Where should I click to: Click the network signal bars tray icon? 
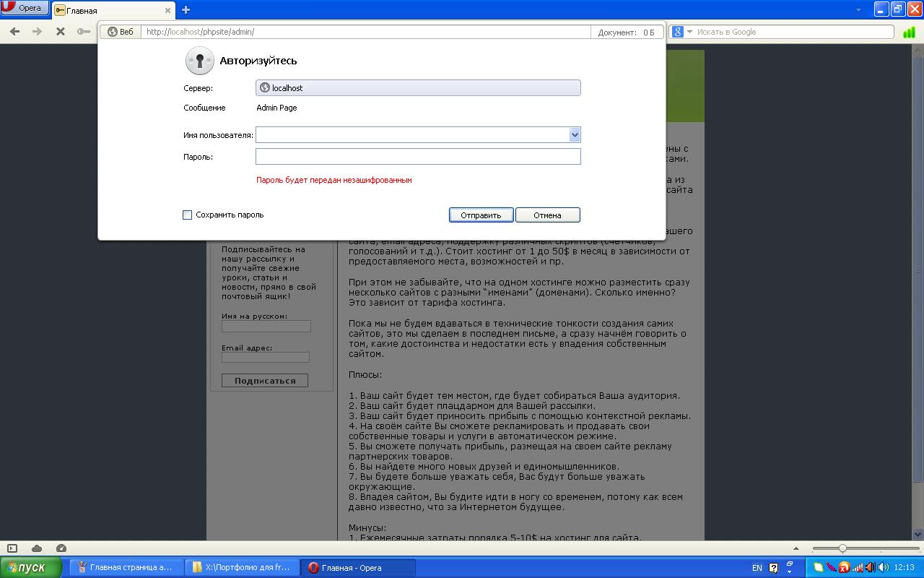click(x=858, y=568)
